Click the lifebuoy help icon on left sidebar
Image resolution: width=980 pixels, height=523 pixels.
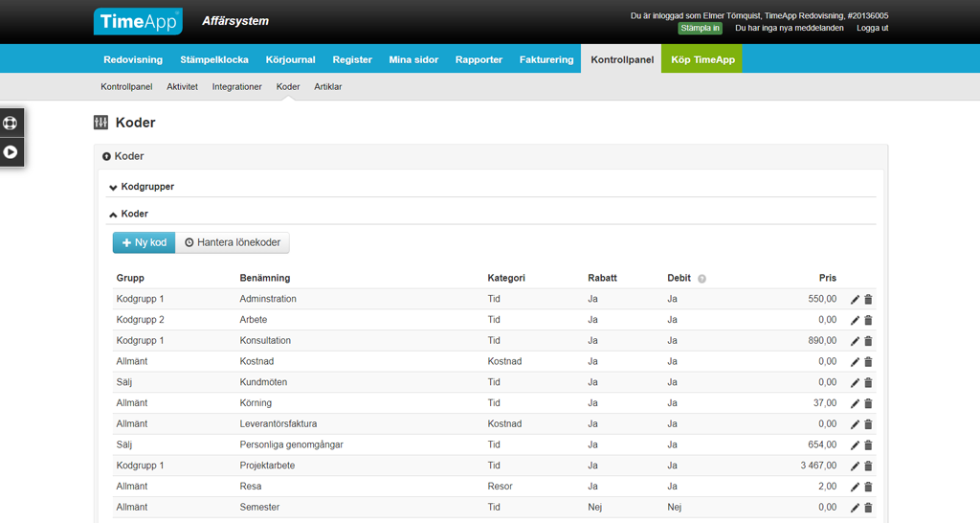tap(11, 123)
